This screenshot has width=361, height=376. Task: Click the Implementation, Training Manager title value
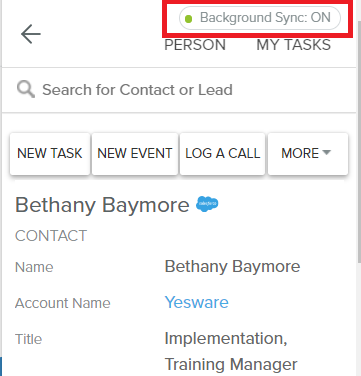[x=231, y=351]
